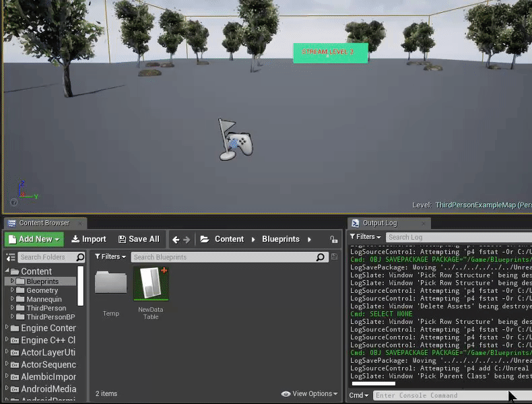Go back in Content Browser history

(176, 240)
